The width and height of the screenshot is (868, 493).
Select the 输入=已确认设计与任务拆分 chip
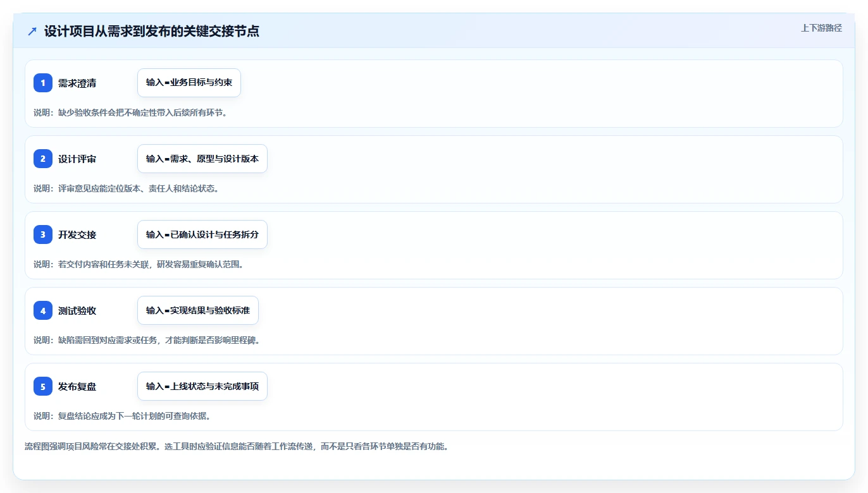202,234
